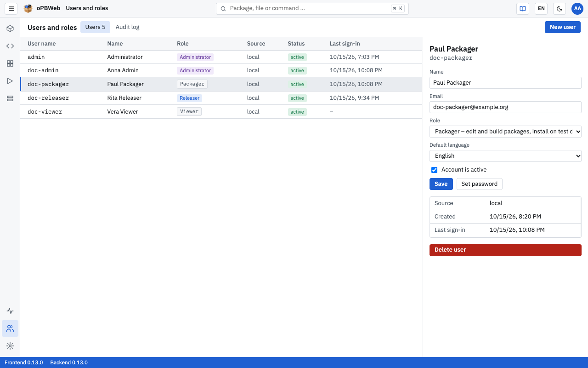The width and height of the screenshot is (588, 368).
Task: Open the AA user avatar menu
Action: (577, 9)
